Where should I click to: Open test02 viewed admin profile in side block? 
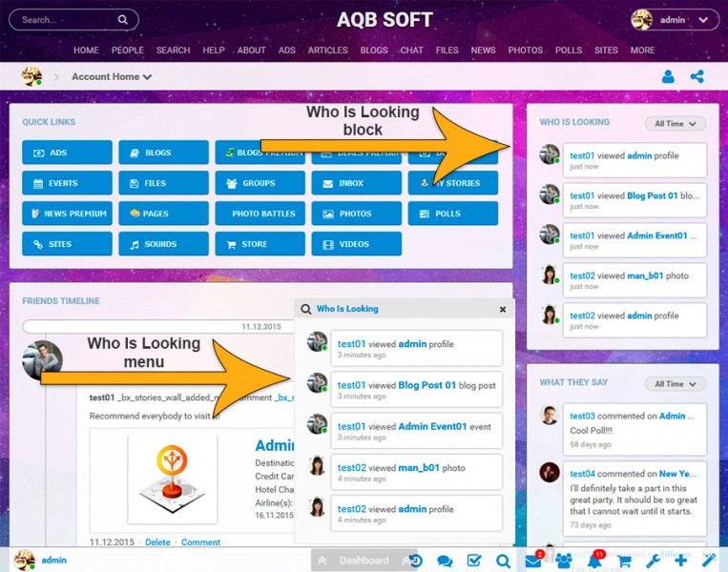(634, 320)
